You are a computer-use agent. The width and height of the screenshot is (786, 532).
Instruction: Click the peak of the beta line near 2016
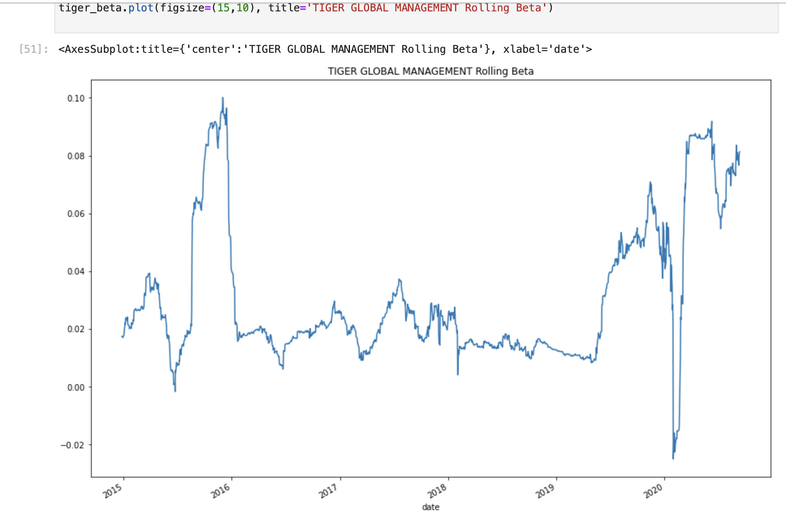coord(222,97)
